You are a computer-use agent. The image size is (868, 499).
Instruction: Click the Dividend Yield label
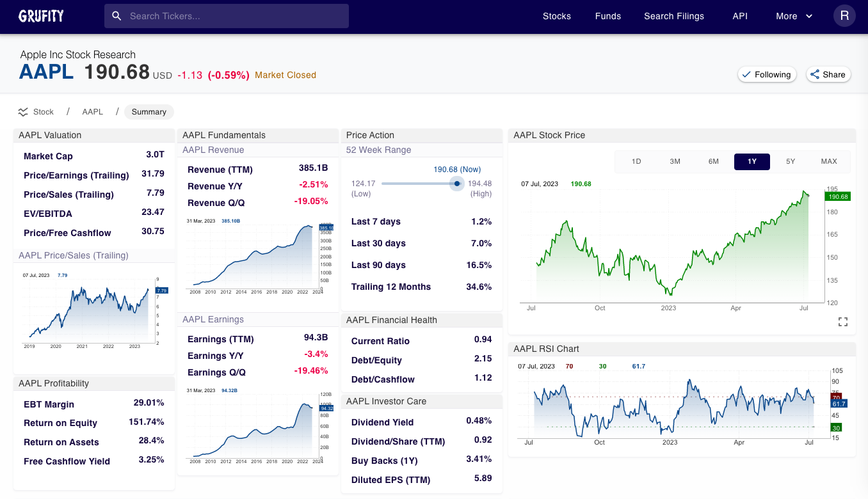coord(383,422)
